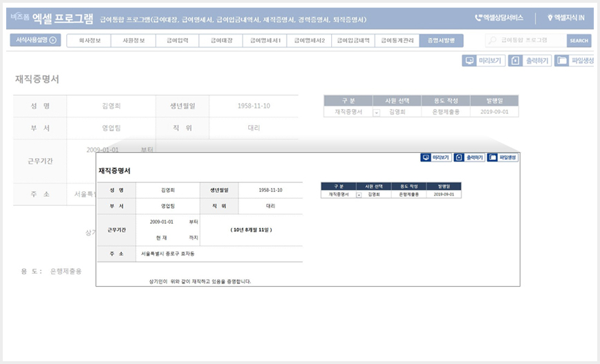Open the 급여명세서1 tab
The width and height of the screenshot is (600, 364).
(x=265, y=41)
